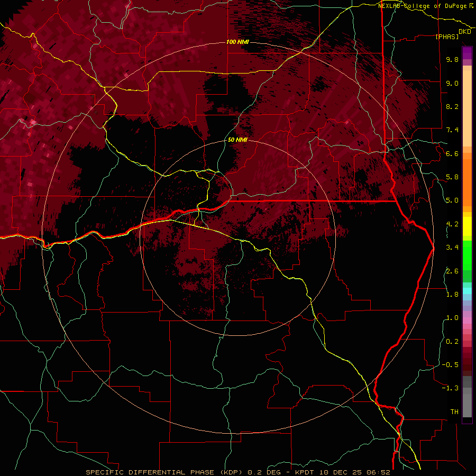Select the orange swatch in the legend

pyautogui.click(x=467, y=182)
